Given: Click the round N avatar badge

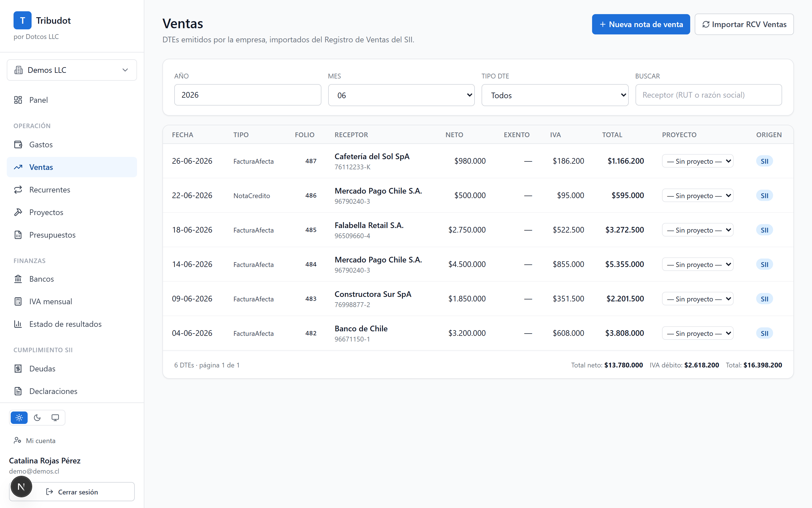Looking at the screenshot, I should tap(21, 486).
